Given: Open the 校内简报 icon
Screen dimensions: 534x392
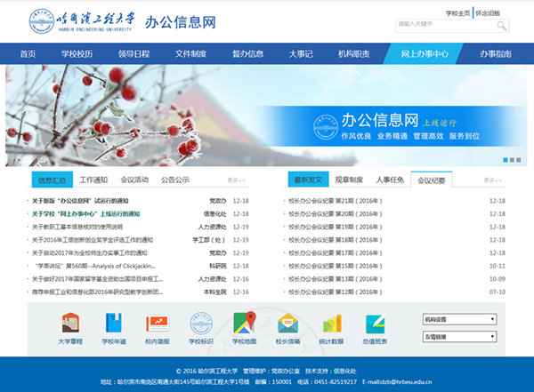Looking at the screenshot, I should click(x=157, y=324).
